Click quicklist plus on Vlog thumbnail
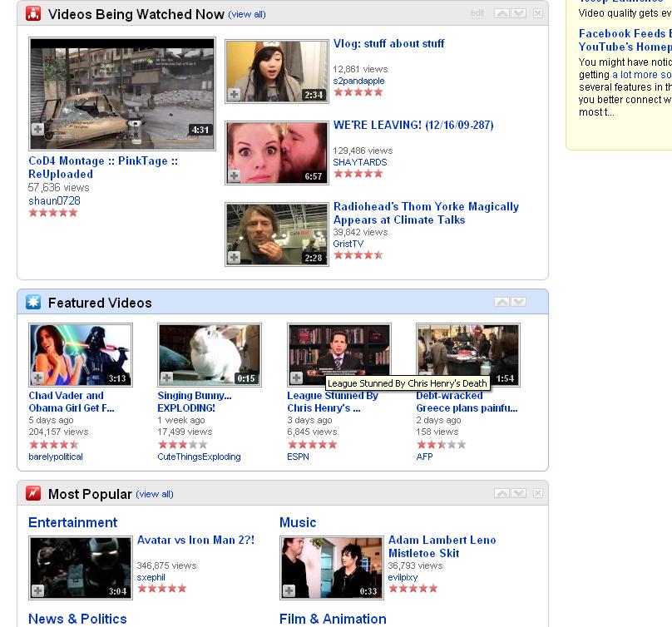This screenshot has width=672, height=627. (235, 95)
